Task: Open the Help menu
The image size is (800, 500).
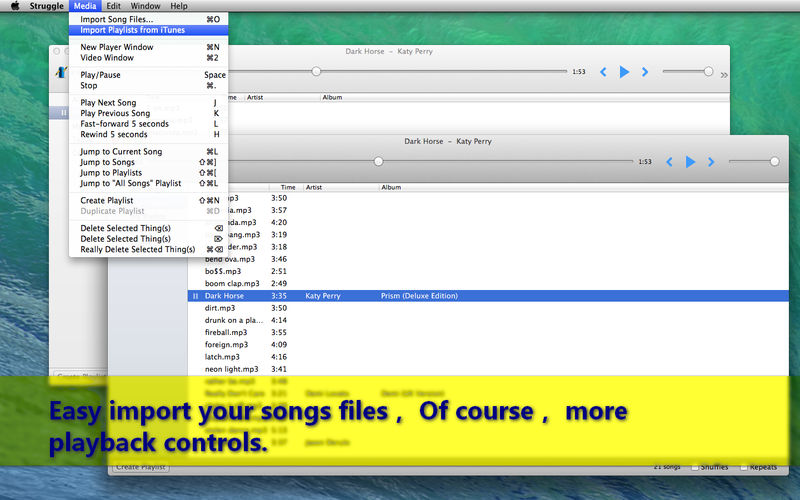Action: 179,6
